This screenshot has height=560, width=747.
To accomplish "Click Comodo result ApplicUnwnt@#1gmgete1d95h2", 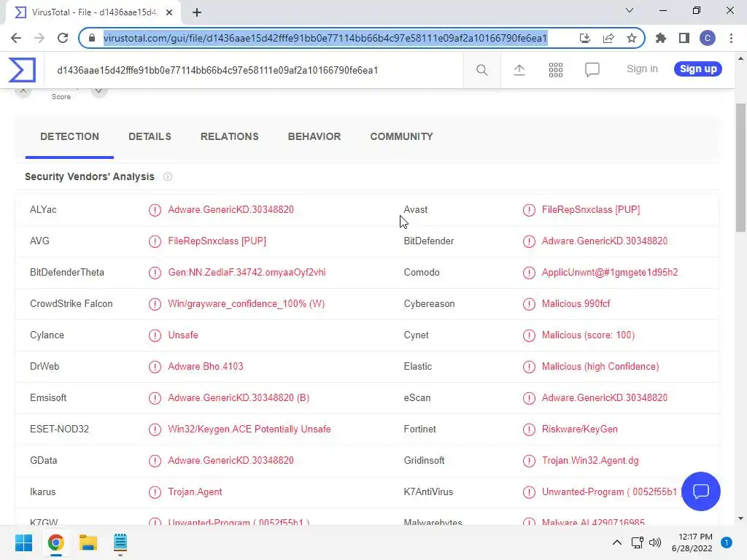I will pyautogui.click(x=610, y=273).
